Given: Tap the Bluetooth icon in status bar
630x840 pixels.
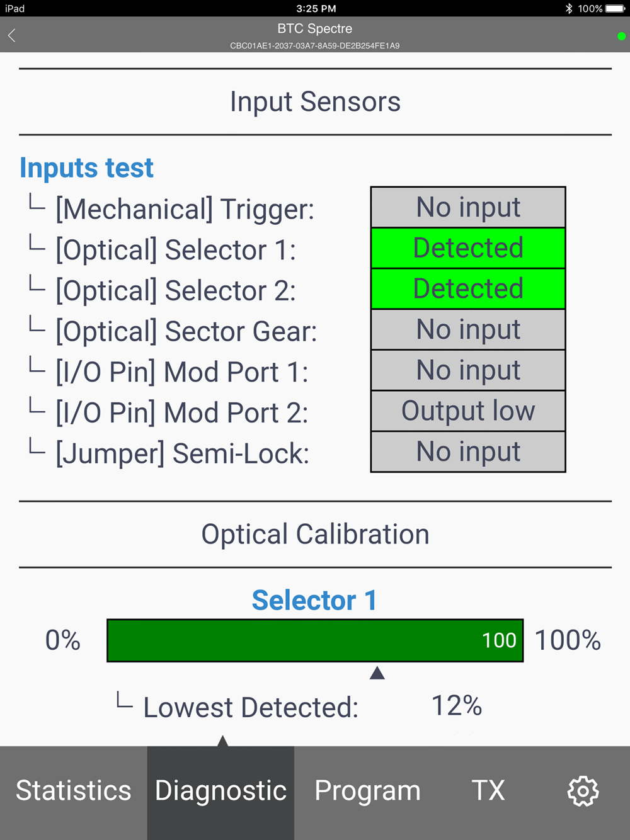Looking at the screenshot, I should 569,8.
